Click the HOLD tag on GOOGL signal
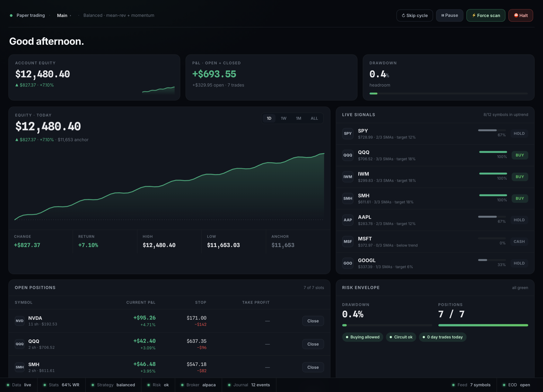This screenshot has width=543, height=392. [x=519, y=263]
